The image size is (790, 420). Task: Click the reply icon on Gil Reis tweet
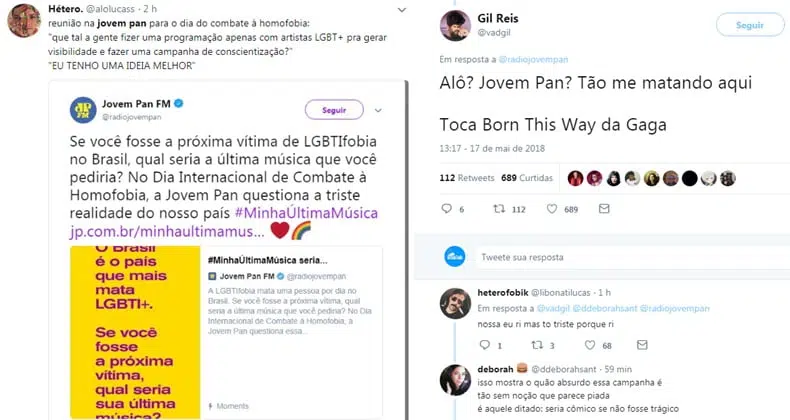pyautogui.click(x=446, y=208)
